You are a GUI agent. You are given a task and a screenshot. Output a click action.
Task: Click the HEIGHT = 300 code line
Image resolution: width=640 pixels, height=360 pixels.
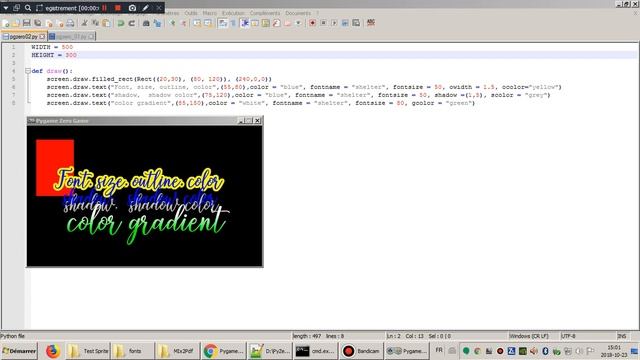tap(54, 55)
